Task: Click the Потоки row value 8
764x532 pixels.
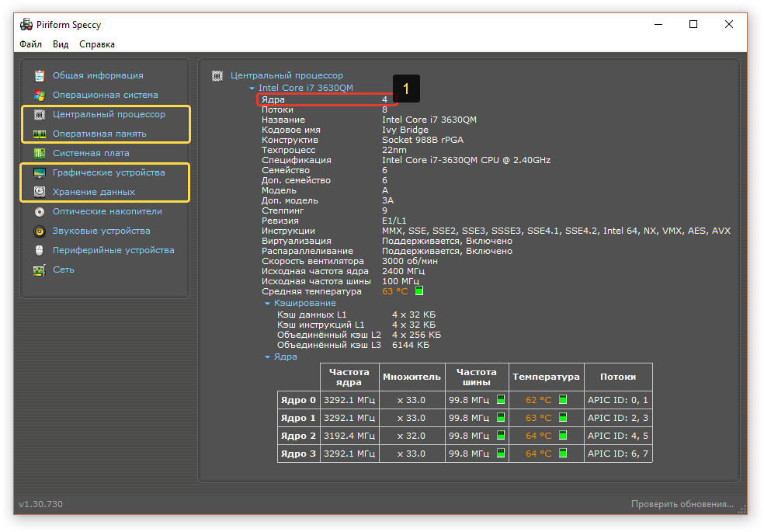Action: click(384, 110)
